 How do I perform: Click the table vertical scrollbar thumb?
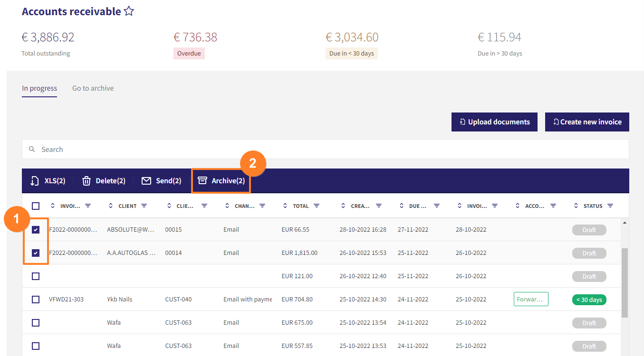tap(625, 282)
